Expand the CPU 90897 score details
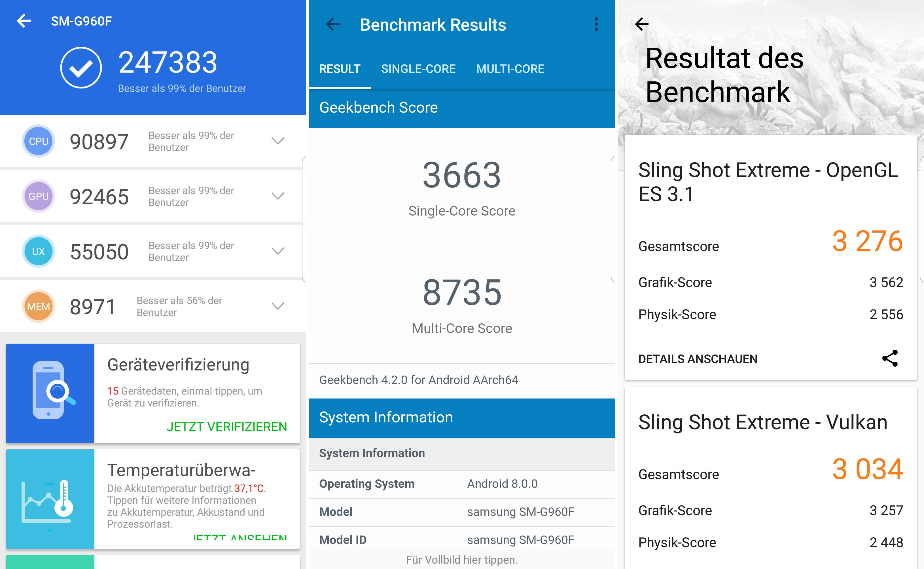This screenshot has width=924, height=569. 278,141
